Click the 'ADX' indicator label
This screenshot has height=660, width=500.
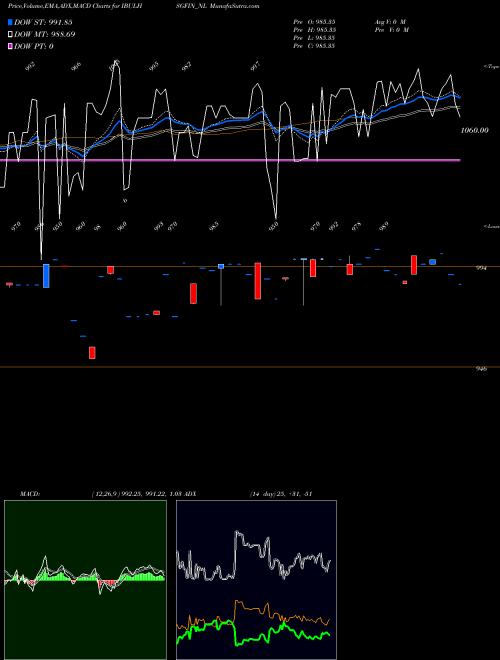coord(191,494)
